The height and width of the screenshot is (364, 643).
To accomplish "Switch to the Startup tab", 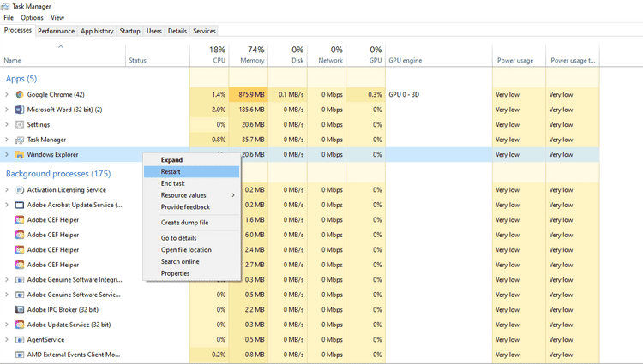I will tap(130, 31).
